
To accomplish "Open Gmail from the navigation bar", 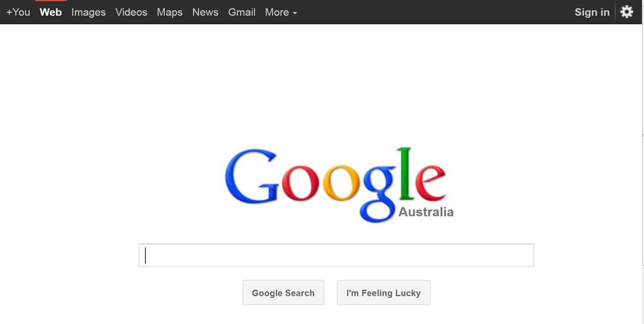I will pos(242,12).
